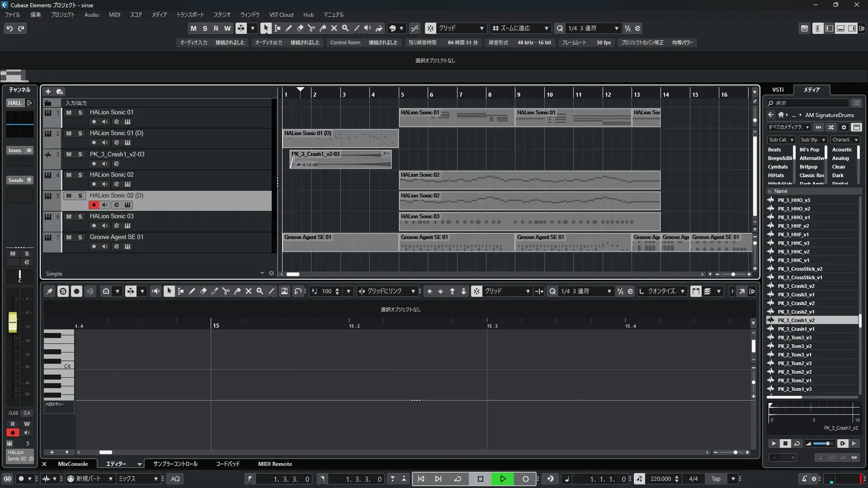Select the Scissors split tool in the main toolbar
Image resolution: width=868 pixels, height=488 pixels.
coord(311,28)
